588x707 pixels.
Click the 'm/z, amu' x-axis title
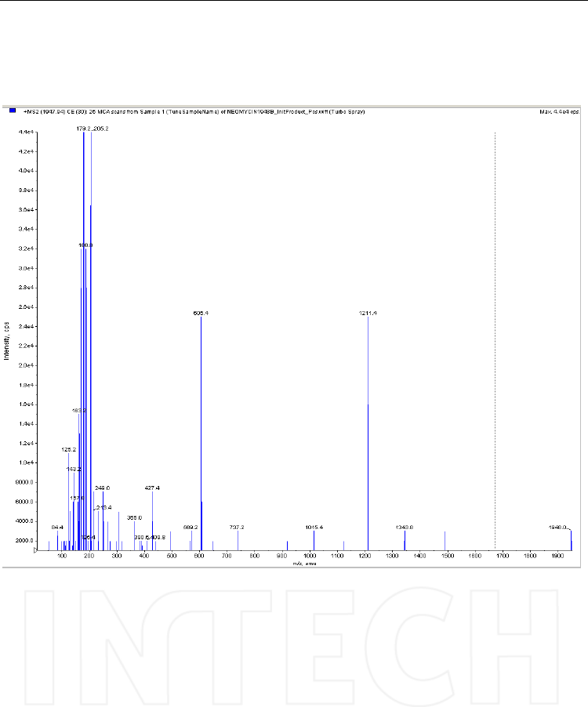pyautogui.click(x=304, y=564)
